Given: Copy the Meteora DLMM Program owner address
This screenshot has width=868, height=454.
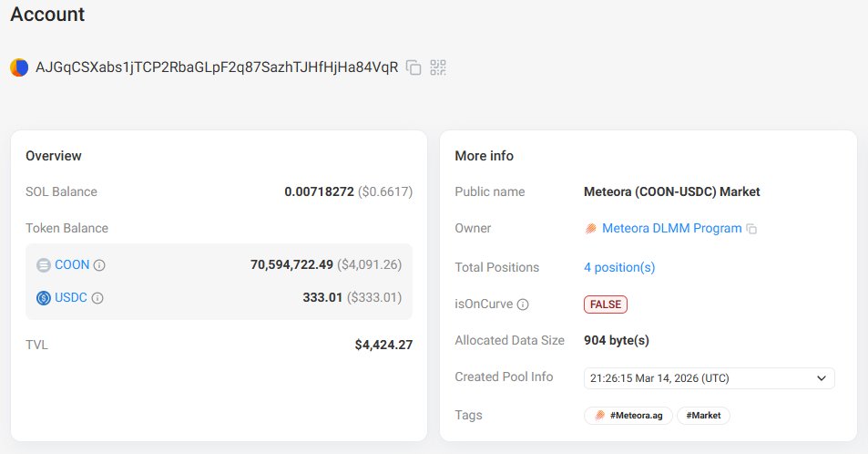Looking at the screenshot, I should [x=751, y=229].
